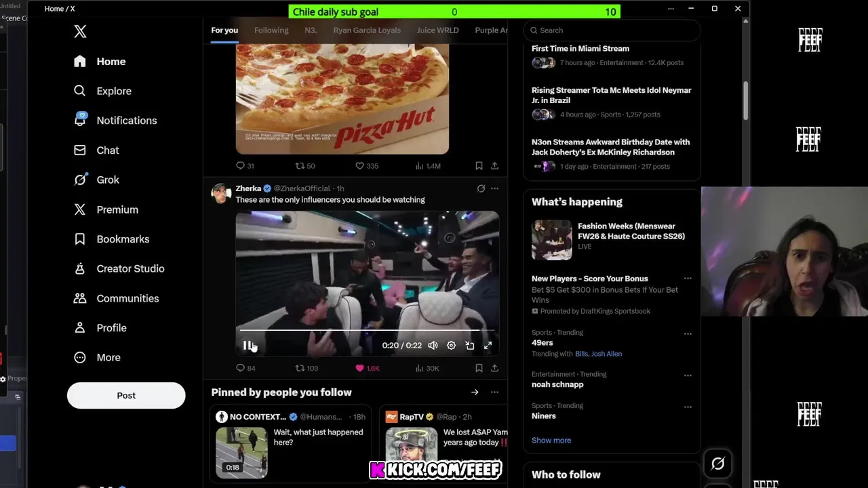Open Profile from the sidebar
The image size is (868, 488).
point(101,328)
